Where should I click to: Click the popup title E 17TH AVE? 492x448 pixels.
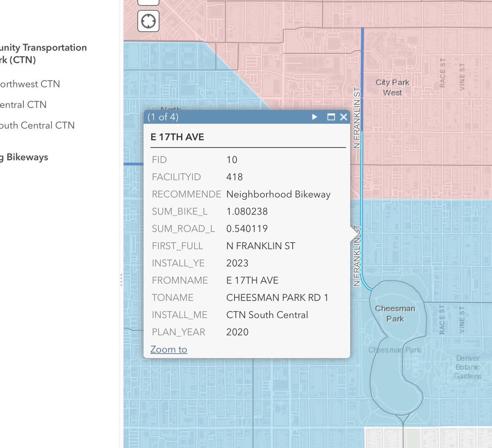click(x=177, y=137)
